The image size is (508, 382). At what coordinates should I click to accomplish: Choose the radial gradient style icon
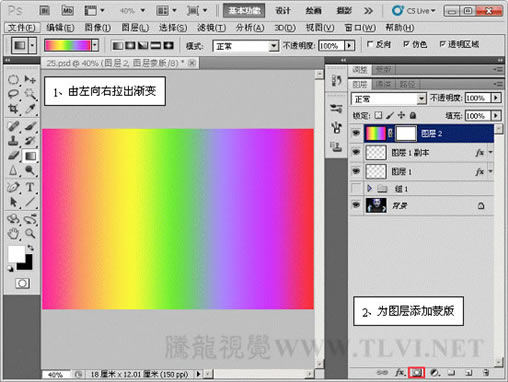point(130,45)
